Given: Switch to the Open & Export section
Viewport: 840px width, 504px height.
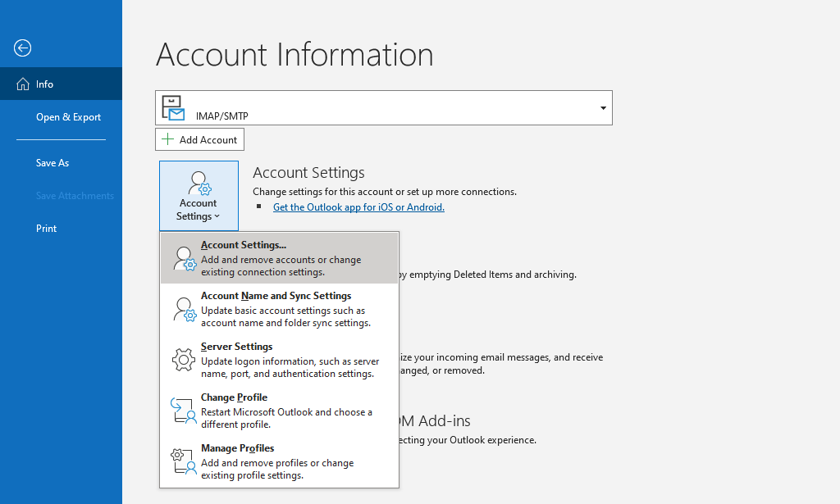Looking at the screenshot, I should coord(68,116).
